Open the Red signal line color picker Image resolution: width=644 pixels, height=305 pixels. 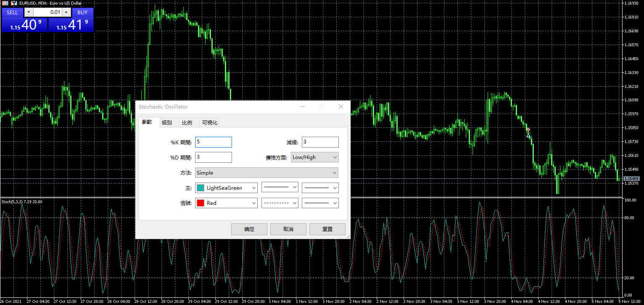[x=226, y=203]
